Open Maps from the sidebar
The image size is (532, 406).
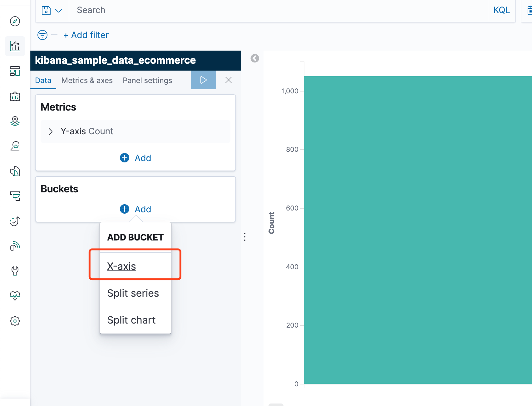(x=15, y=121)
